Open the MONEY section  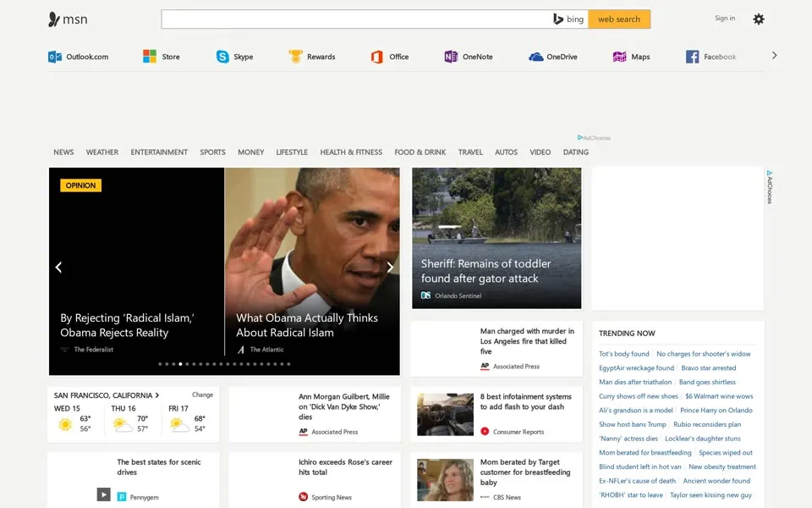(250, 152)
